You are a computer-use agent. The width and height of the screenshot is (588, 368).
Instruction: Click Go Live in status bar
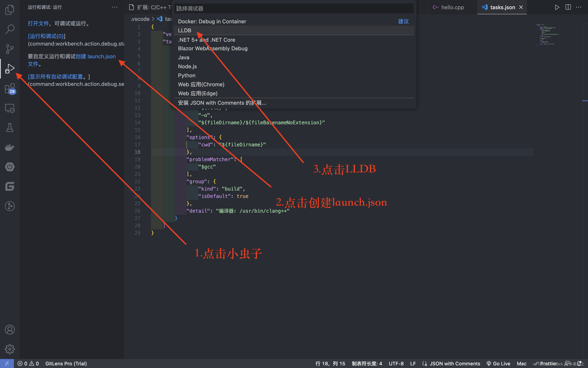coord(498,363)
